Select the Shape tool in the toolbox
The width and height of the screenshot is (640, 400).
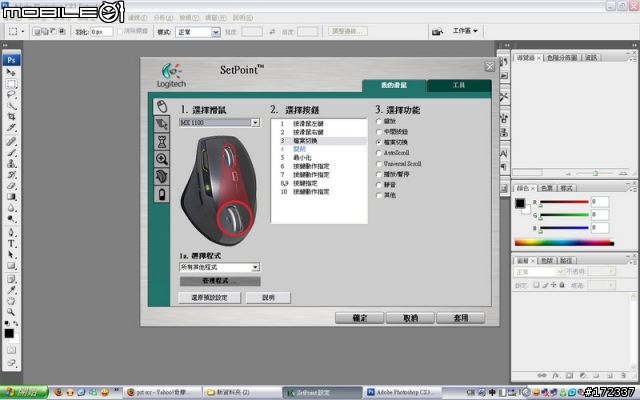[11, 266]
